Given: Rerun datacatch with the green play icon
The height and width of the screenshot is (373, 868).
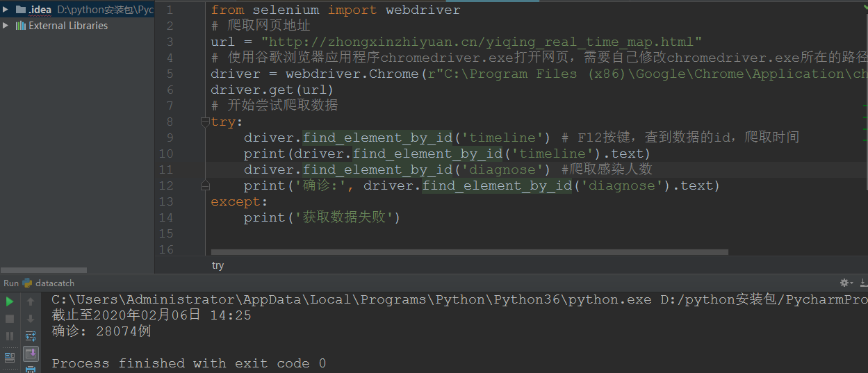Looking at the screenshot, I should click(10, 301).
